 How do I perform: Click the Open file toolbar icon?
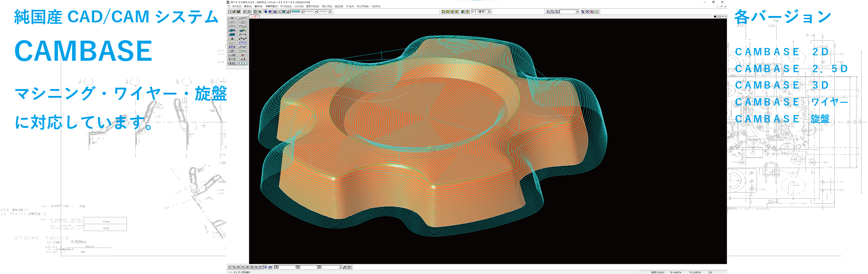pos(234,11)
